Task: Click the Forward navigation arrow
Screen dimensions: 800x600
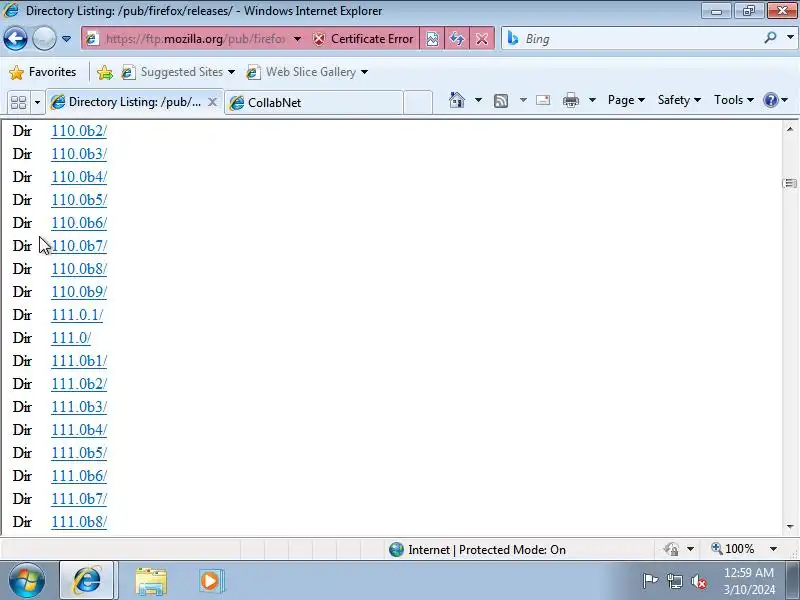Action: tap(44, 38)
